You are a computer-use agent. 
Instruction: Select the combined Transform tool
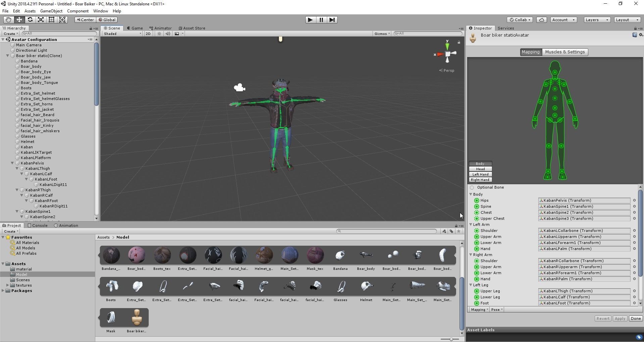[x=62, y=20]
